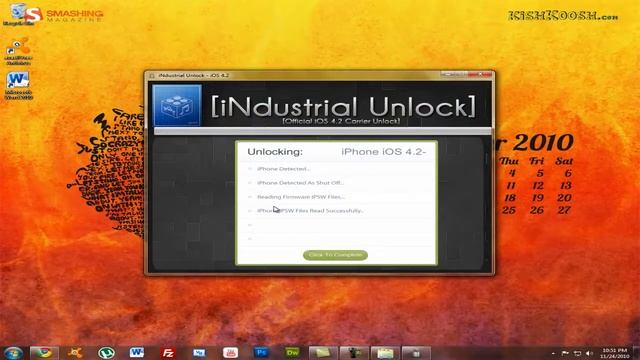
Task: Close the iNdustrial Unlock window
Action: (480, 75)
